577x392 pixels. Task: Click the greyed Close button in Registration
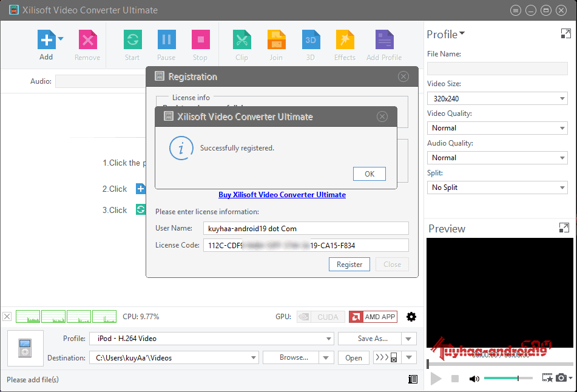coord(392,265)
